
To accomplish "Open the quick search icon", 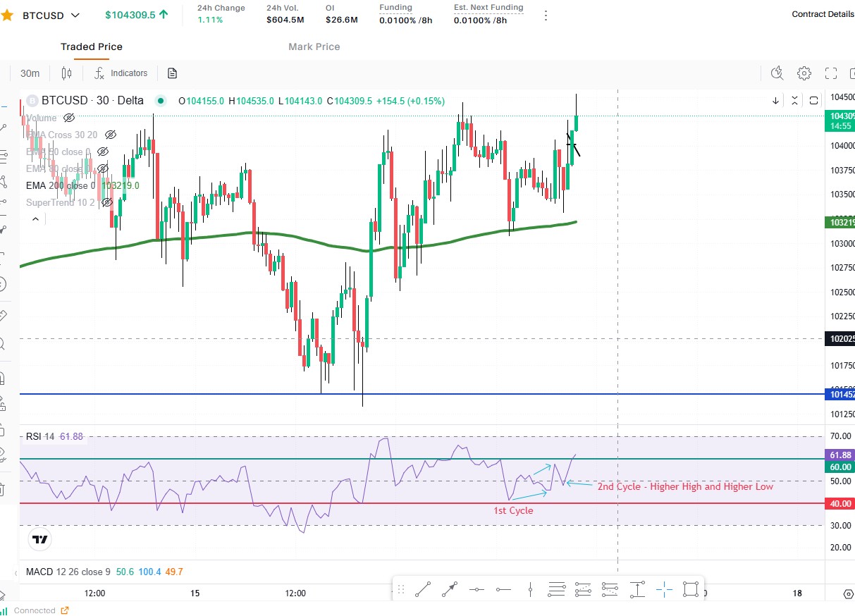I will click(x=776, y=73).
